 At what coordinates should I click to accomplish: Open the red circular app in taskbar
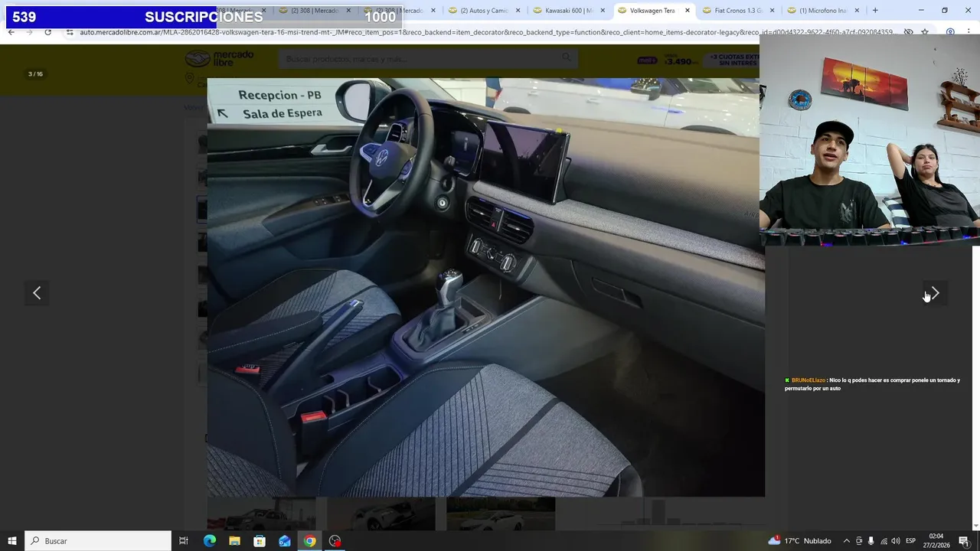pyautogui.click(x=335, y=541)
